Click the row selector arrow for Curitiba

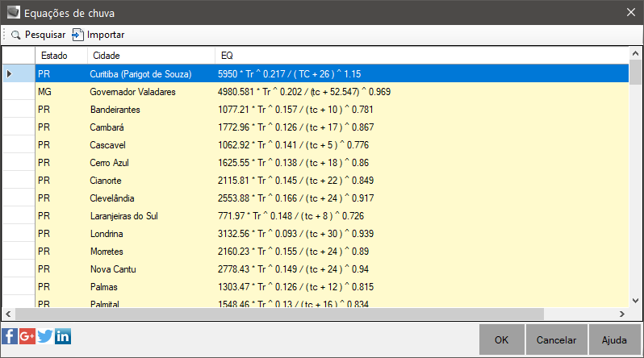click(10, 74)
